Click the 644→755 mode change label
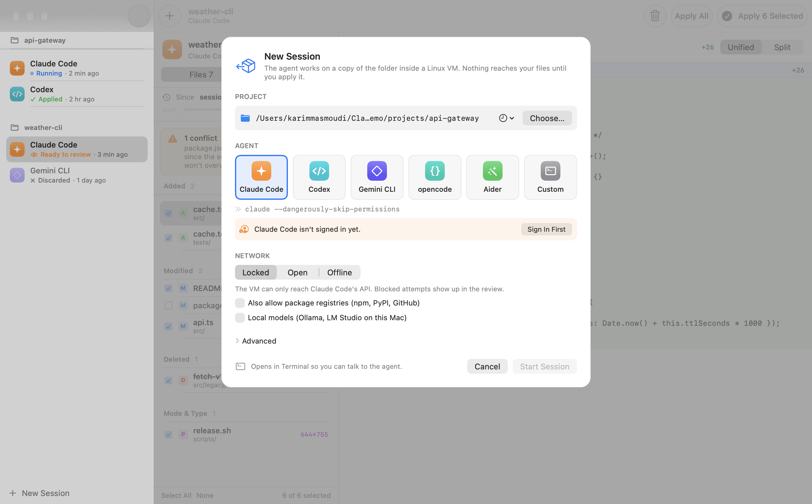 pos(314,434)
